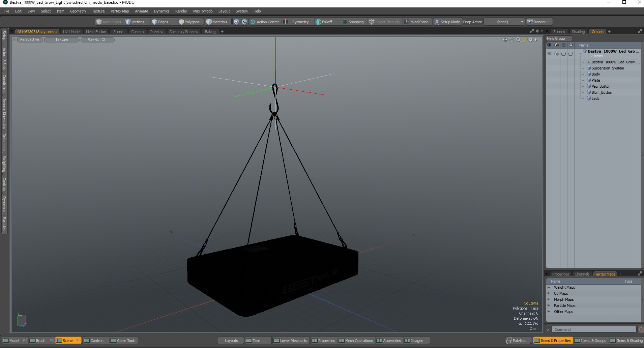Switch to the Shading tab
Screen dimensions: 644x348
click(x=578, y=32)
